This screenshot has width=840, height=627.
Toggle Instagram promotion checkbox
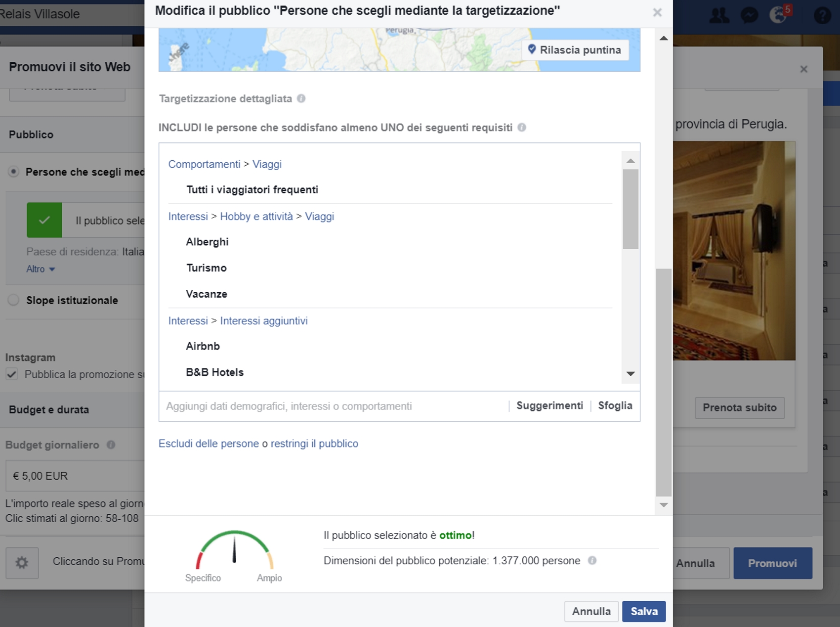coord(12,374)
